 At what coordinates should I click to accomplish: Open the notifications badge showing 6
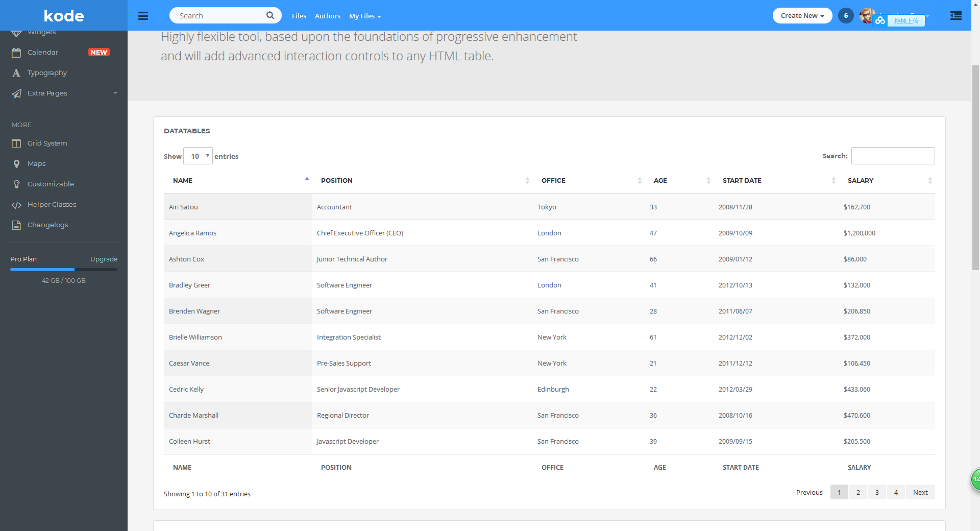click(x=846, y=16)
